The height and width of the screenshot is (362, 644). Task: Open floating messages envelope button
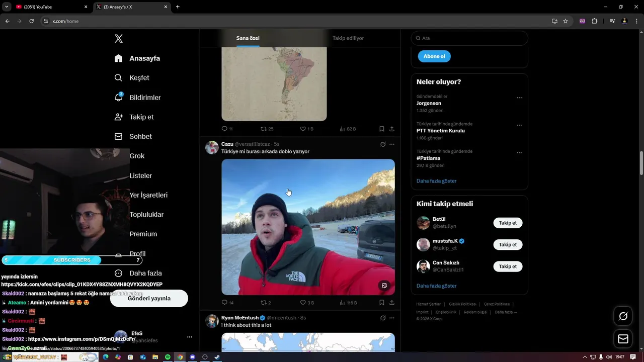click(x=623, y=339)
